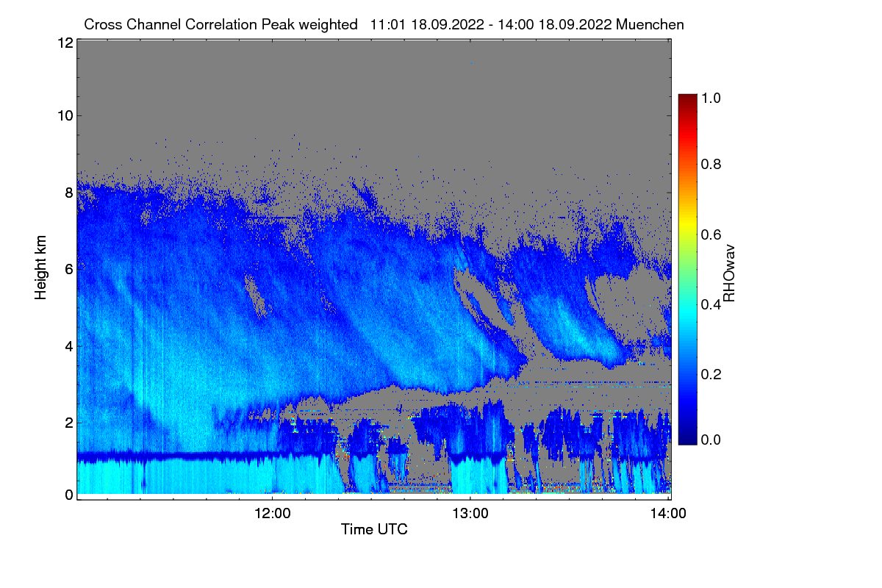Screen dimensions: 882x588
Task: Click the height axis label 8
Action: (68, 193)
